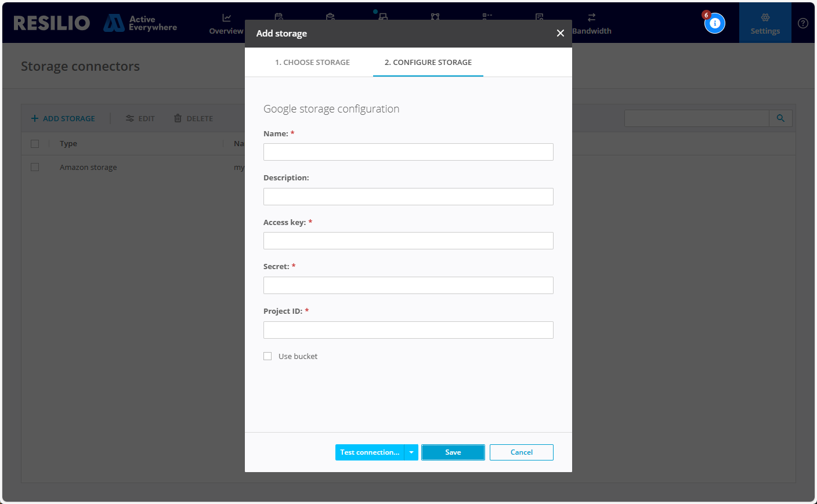Viewport: 817px width, 504px height.
Task: Check the Amazon storage row checkbox
Action: point(35,167)
